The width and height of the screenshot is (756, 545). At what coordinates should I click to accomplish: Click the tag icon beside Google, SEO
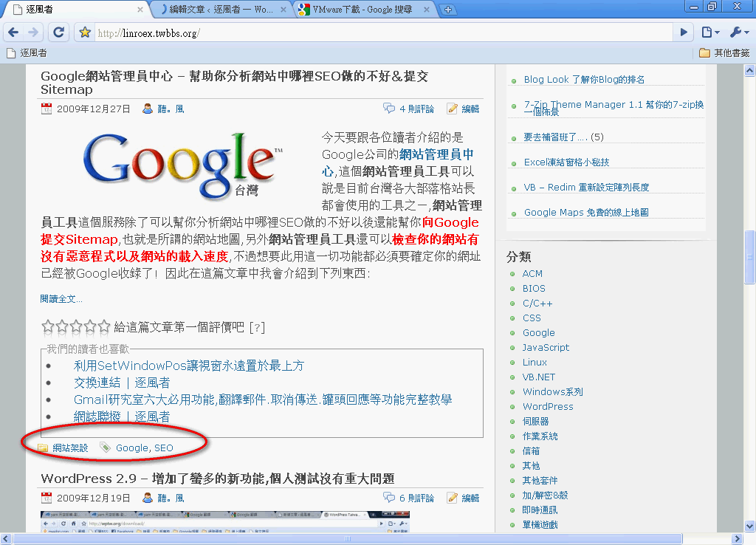click(105, 447)
